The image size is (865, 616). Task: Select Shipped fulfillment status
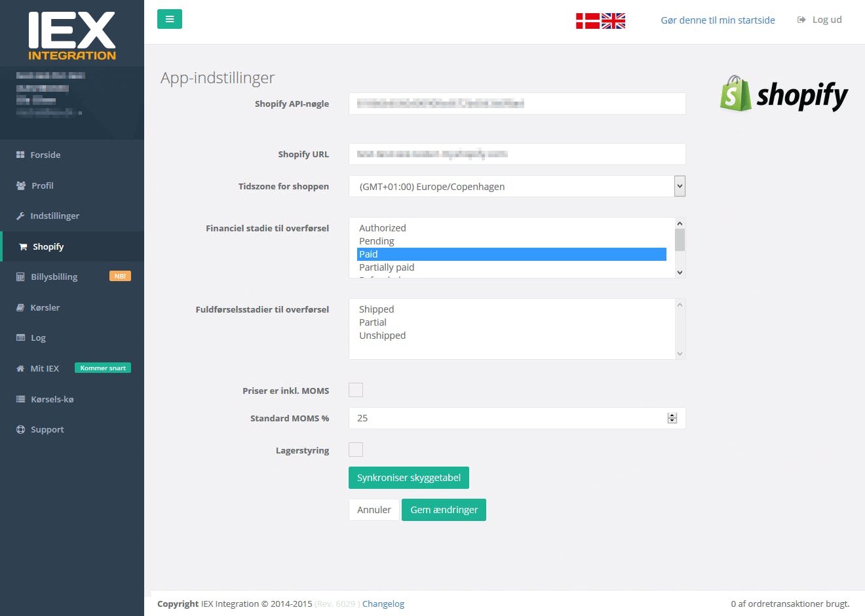coord(512,309)
